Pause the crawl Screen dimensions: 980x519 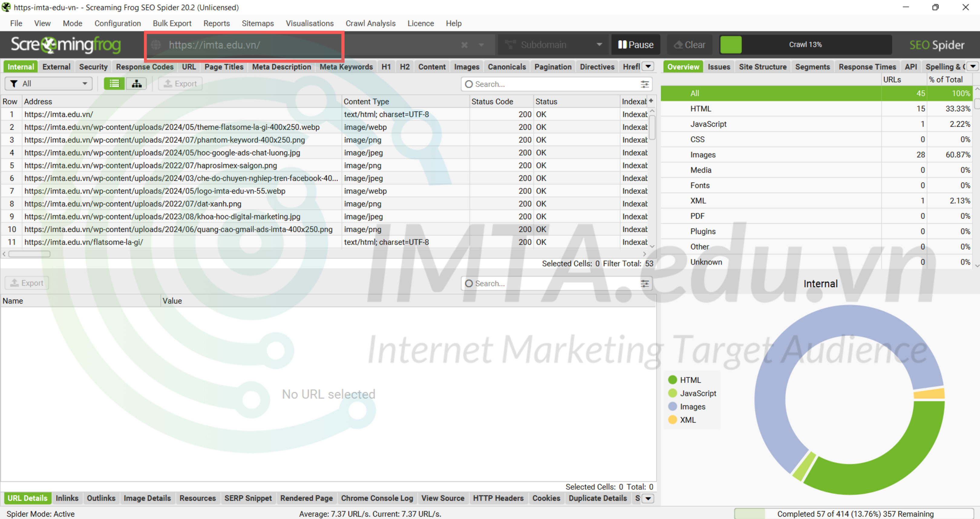click(x=636, y=45)
